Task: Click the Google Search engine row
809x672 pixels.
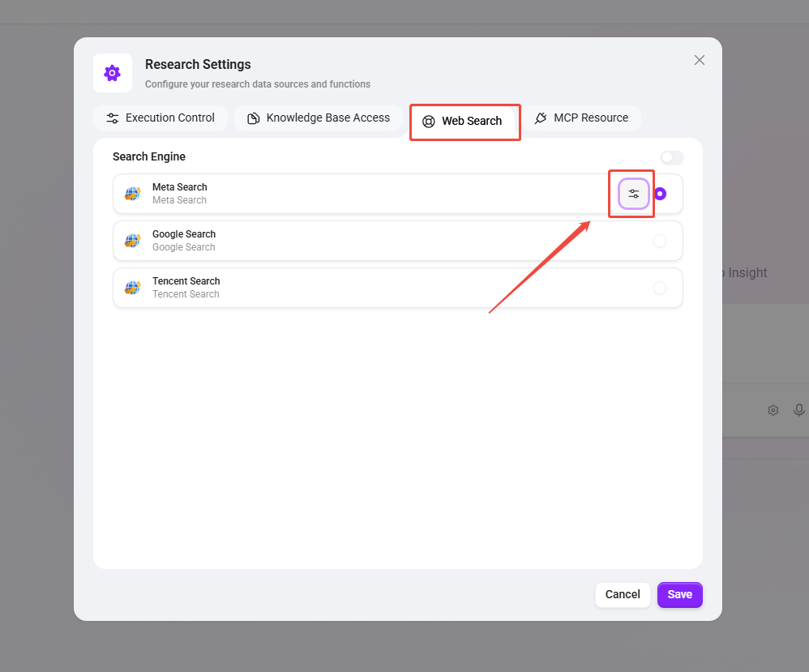Action: [397, 241]
